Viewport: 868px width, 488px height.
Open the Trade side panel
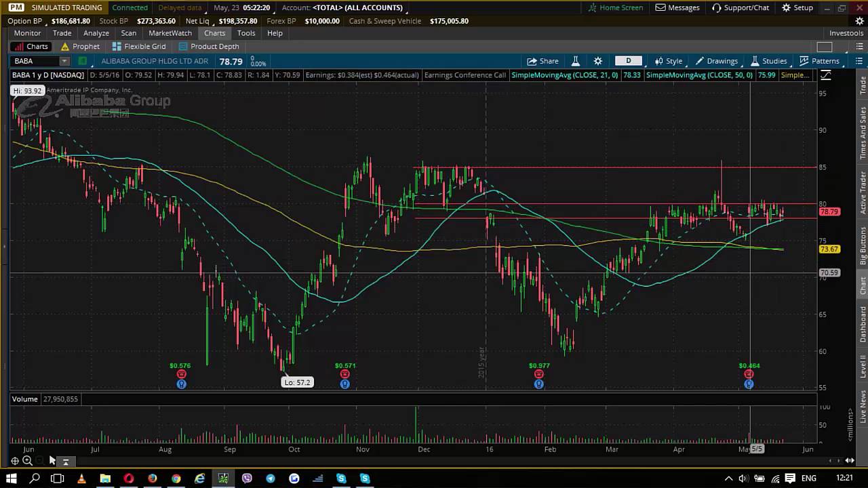(x=863, y=86)
